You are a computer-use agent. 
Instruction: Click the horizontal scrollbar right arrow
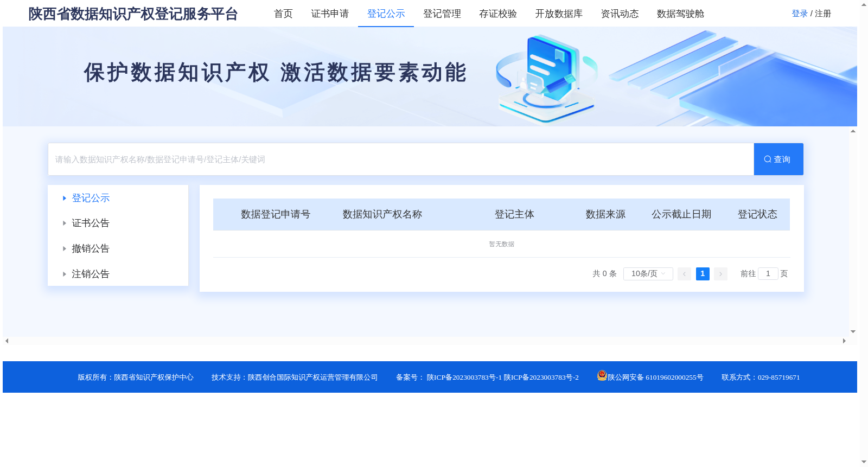point(844,341)
